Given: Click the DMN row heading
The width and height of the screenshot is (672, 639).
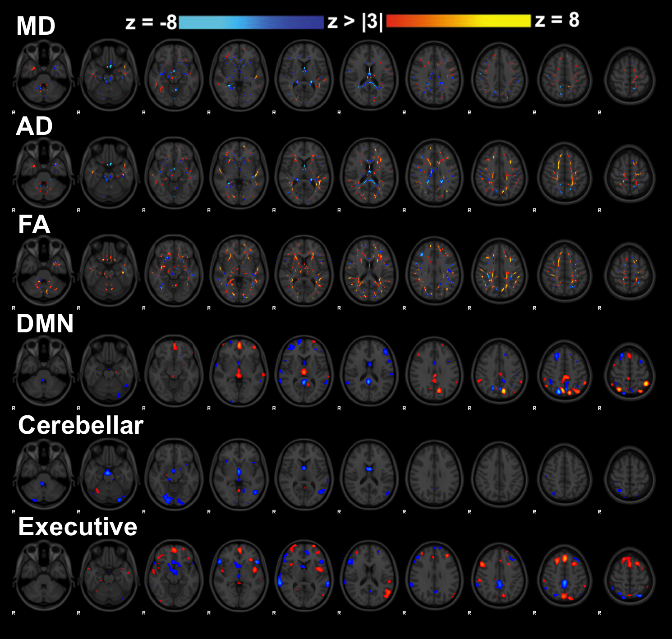Looking at the screenshot, I should click(45, 324).
